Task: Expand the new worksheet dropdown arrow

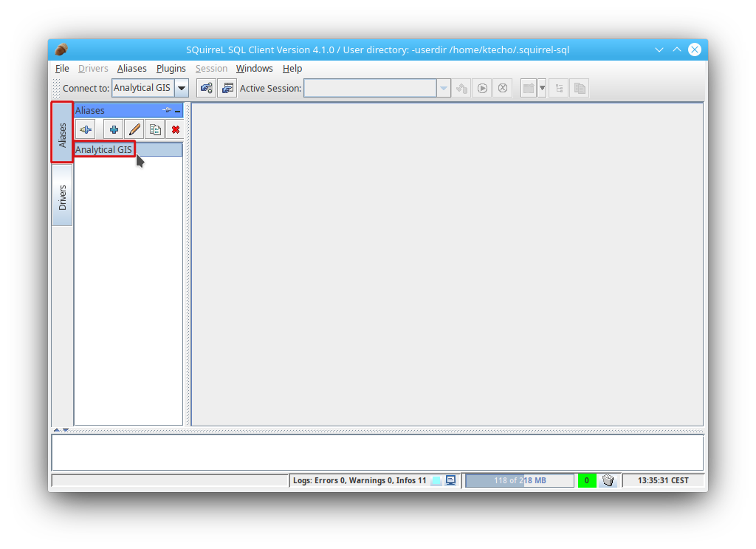Action: pyautogui.click(x=542, y=88)
